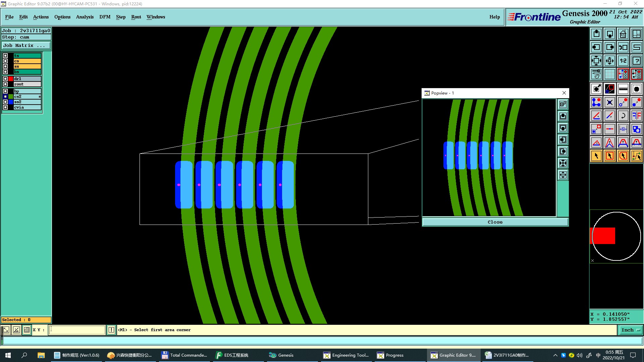
Task: Click the help question mark toolbar icon
Action: [x=636, y=61]
